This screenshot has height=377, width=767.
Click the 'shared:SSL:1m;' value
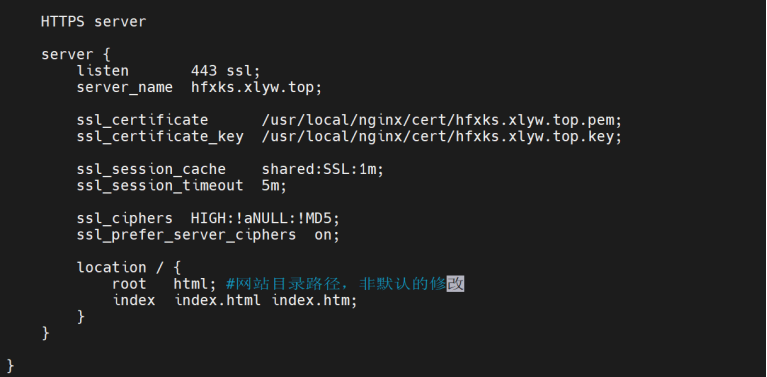[323, 170]
